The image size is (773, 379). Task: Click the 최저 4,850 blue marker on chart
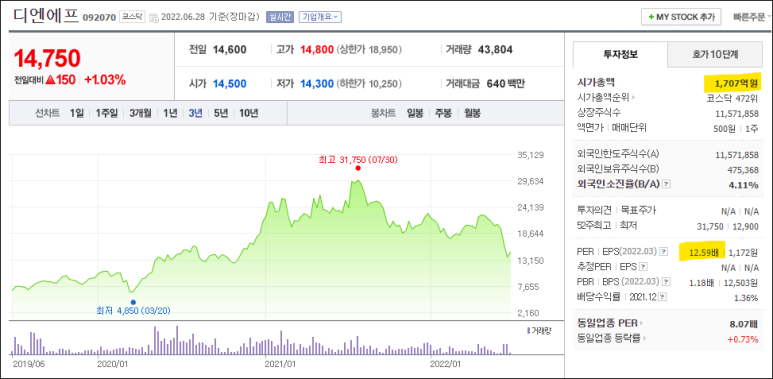pos(133,302)
